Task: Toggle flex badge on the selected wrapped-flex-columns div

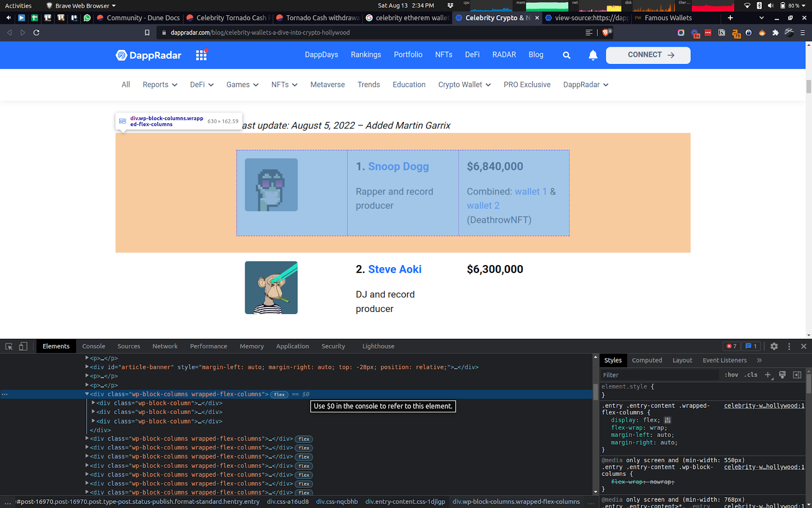Action: tap(280, 395)
